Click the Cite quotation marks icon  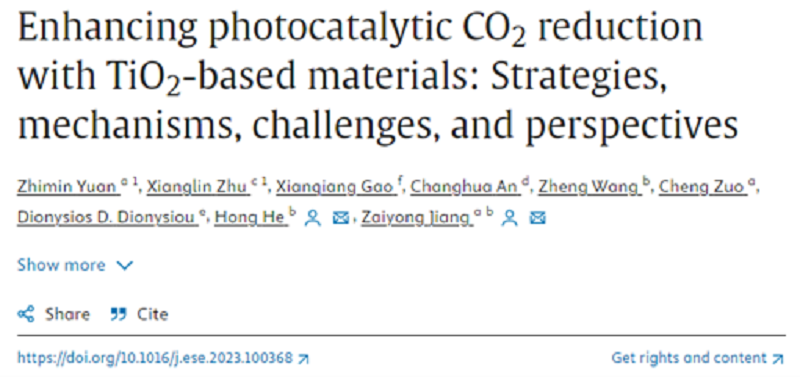[x=118, y=314]
